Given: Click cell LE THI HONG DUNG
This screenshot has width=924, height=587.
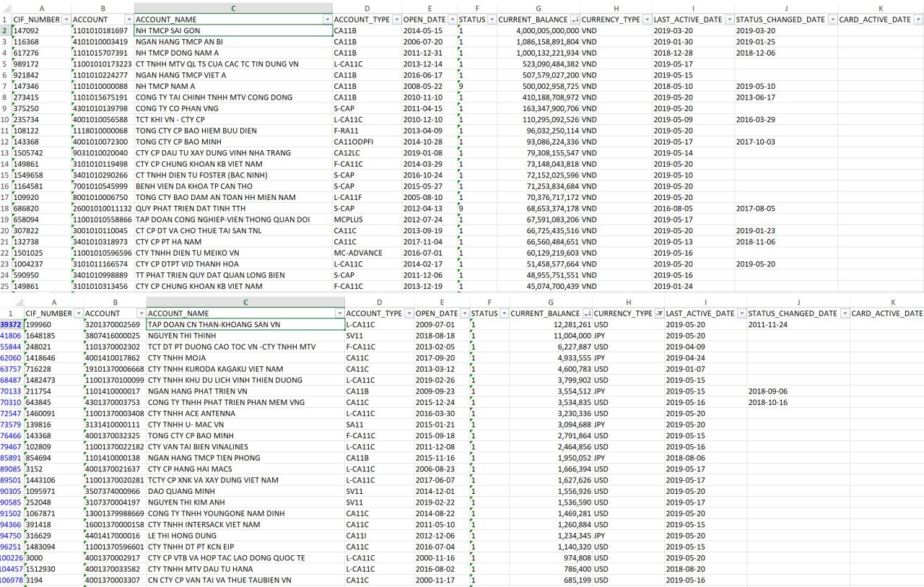Looking at the screenshot, I should pos(245,536).
